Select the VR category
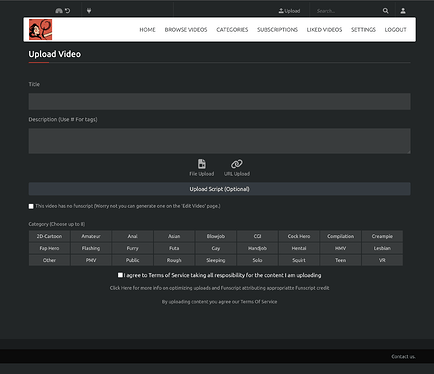434x374 pixels. [x=382, y=260]
